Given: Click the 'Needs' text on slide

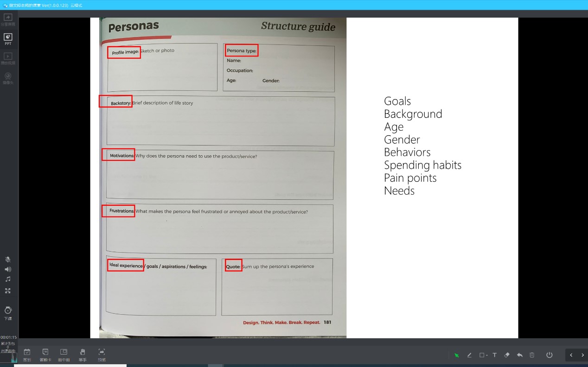Looking at the screenshot, I should tap(399, 190).
